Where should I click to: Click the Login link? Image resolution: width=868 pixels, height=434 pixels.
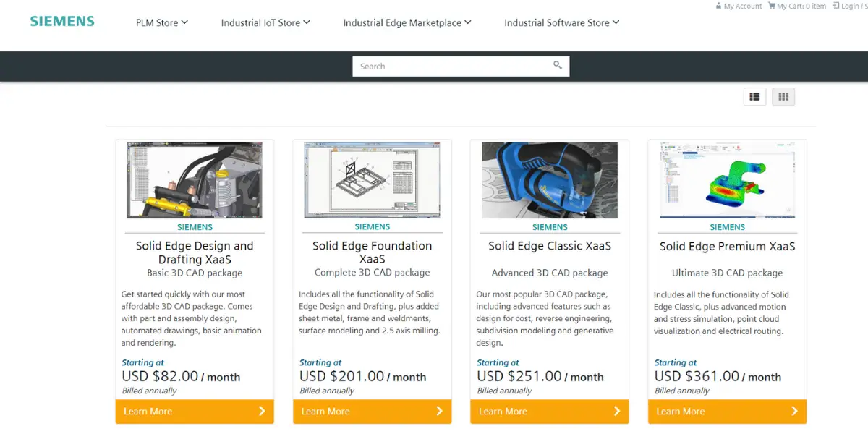point(849,6)
